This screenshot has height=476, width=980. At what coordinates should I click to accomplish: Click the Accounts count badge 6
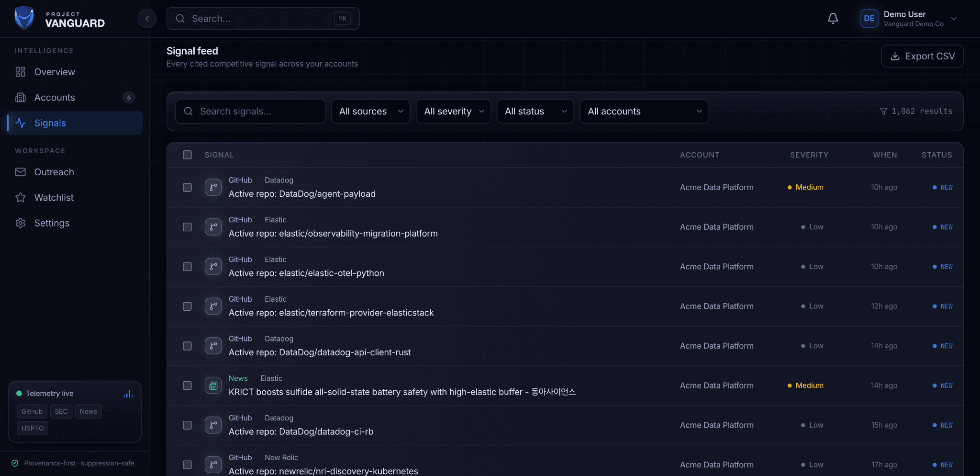[129, 97]
